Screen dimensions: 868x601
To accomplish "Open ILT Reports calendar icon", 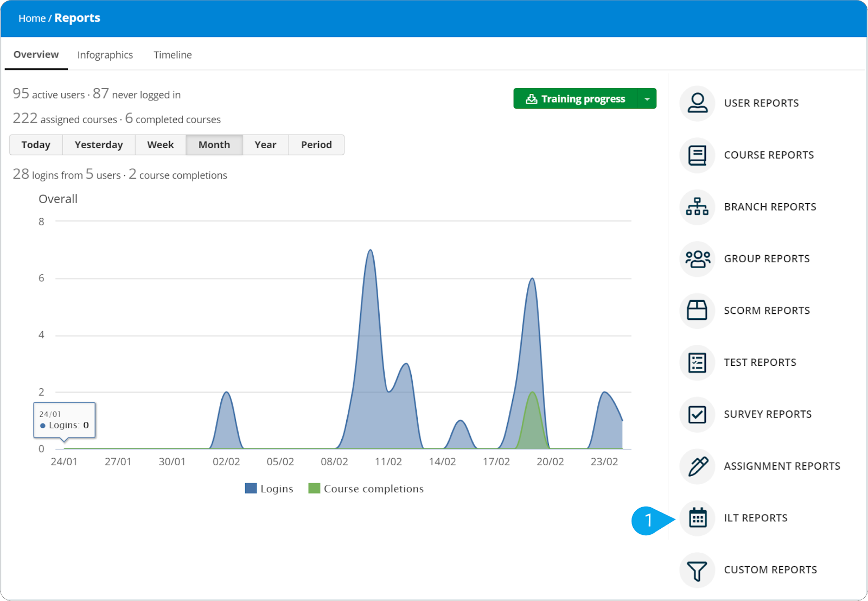I will [697, 518].
